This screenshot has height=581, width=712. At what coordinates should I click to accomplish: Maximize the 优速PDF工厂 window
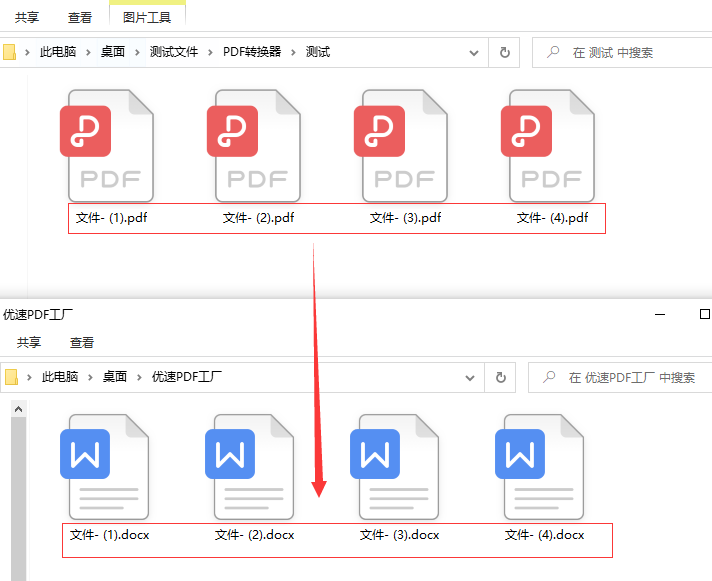704,314
